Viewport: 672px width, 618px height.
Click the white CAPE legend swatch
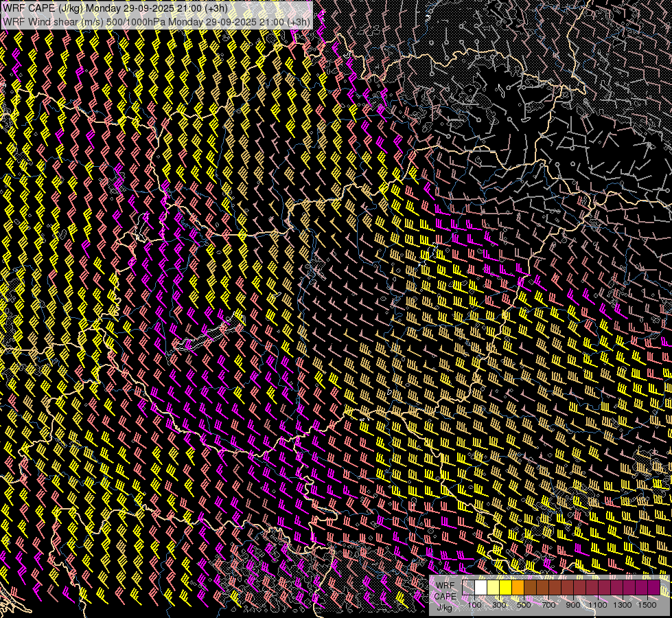pyautogui.click(x=481, y=588)
